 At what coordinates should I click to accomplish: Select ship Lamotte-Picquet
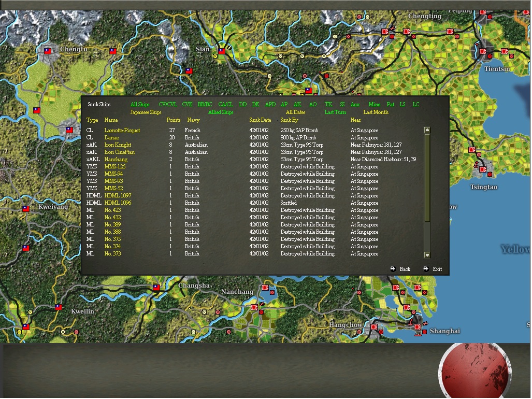122,131
